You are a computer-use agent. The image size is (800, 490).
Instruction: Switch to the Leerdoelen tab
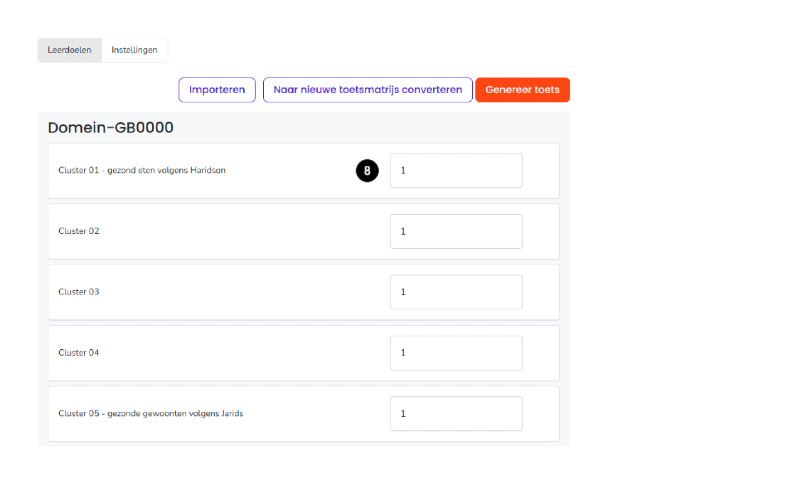click(x=69, y=50)
